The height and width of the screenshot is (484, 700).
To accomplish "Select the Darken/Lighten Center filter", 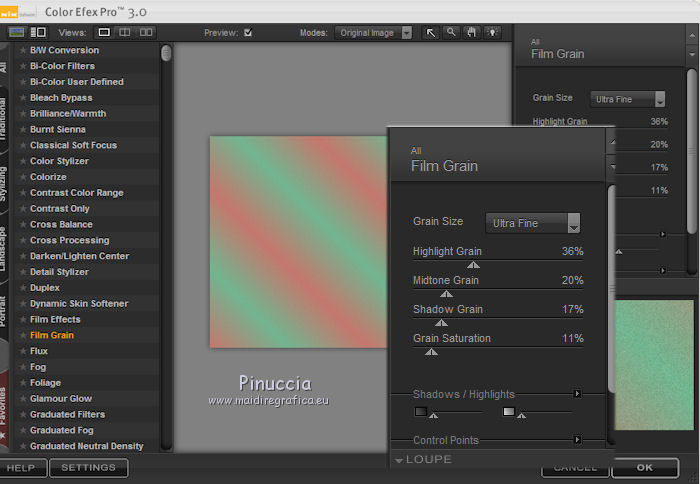I will [79, 256].
